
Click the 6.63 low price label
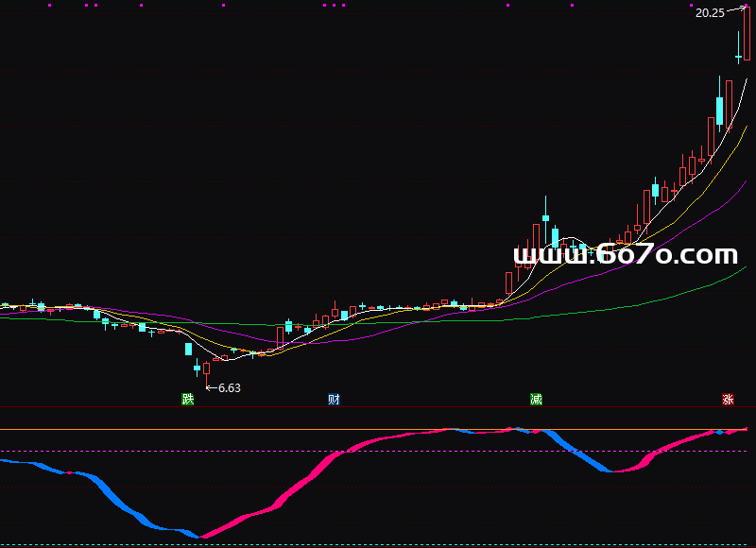pyautogui.click(x=230, y=388)
